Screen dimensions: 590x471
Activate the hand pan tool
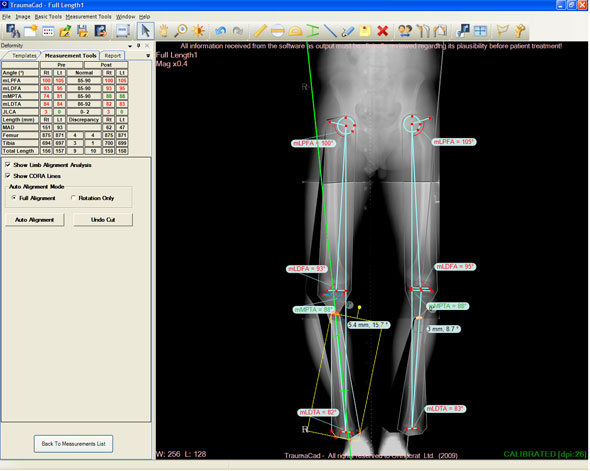click(x=163, y=31)
